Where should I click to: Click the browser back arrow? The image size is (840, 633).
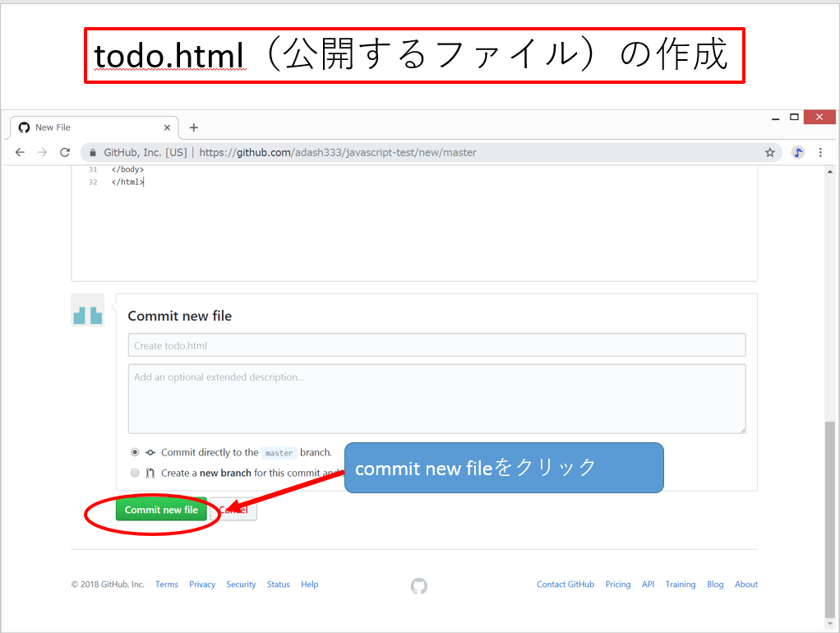(x=21, y=152)
